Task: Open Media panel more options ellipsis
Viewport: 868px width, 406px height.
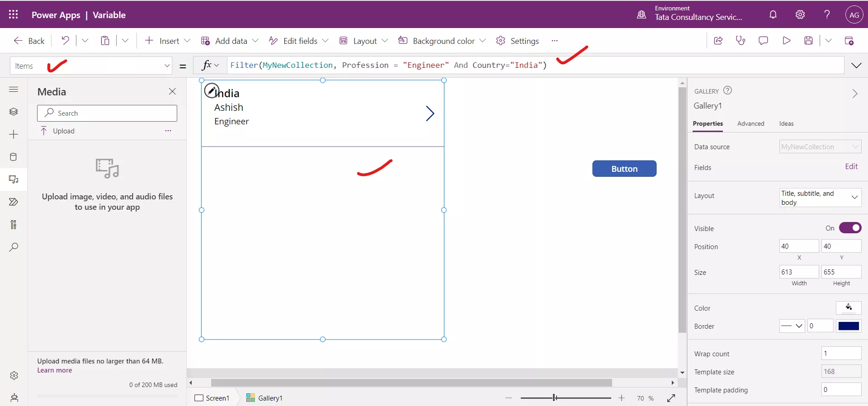Action: click(x=168, y=131)
